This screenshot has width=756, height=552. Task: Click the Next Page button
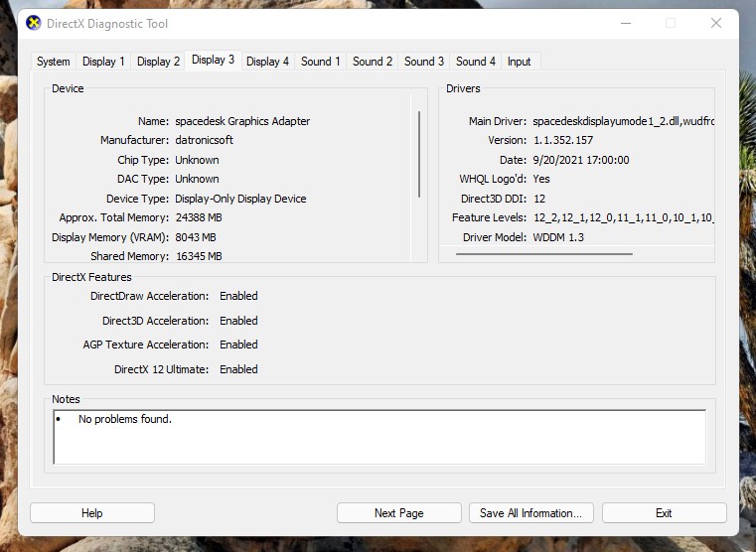pyautogui.click(x=398, y=513)
